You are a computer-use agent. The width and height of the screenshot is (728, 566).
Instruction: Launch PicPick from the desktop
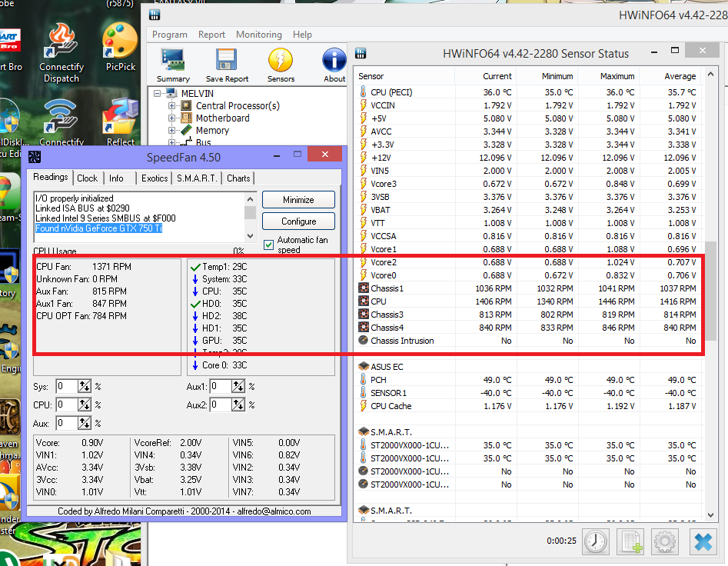point(120,46)
